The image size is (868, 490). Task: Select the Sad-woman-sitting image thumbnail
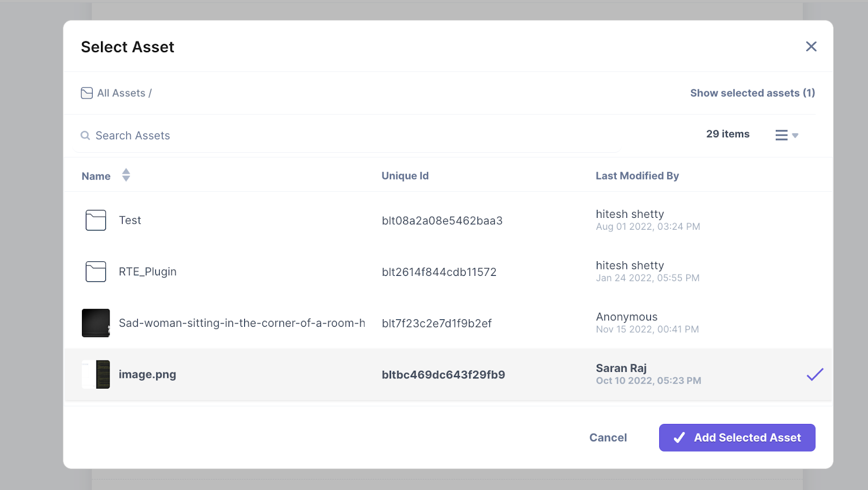(96, 323)
